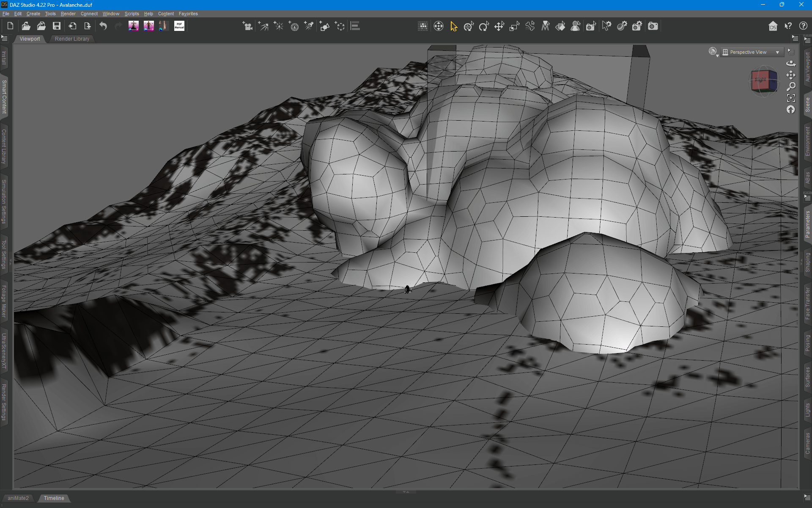Viewport: 812px width, 508px height.
Task: Open the Perspective View dropdown
Action: (x=752, y=52)
